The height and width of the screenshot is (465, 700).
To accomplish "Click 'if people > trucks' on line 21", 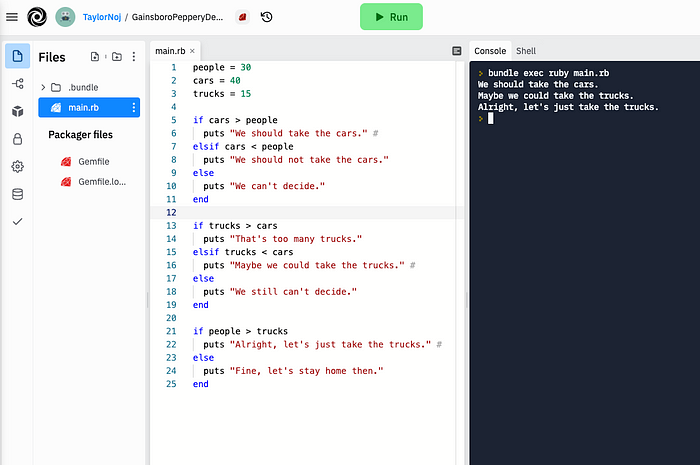I will 240,331.
